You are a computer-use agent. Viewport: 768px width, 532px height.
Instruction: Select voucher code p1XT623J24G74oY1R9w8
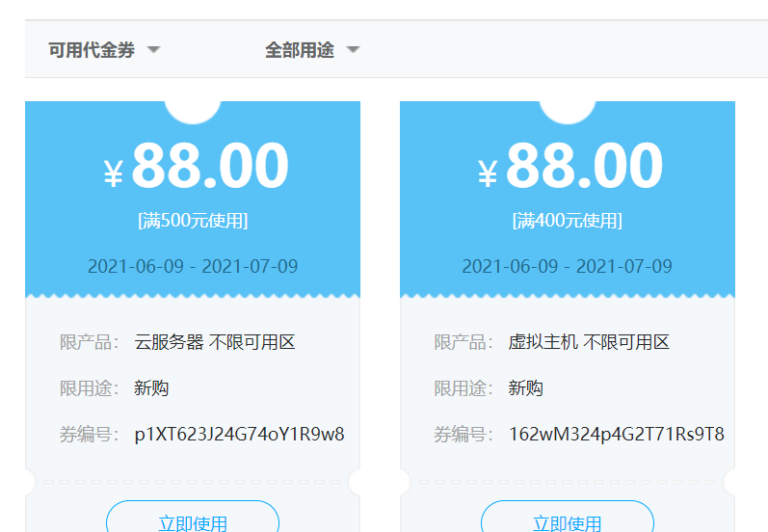tap(239, 435)
